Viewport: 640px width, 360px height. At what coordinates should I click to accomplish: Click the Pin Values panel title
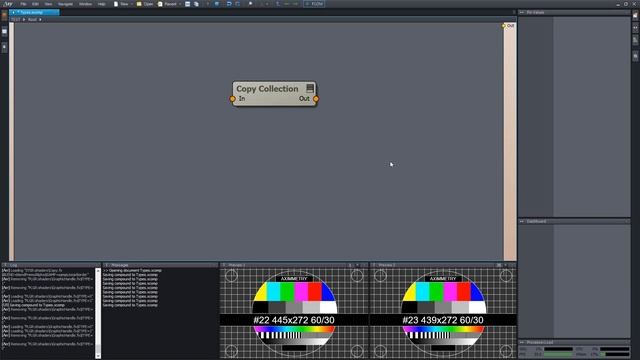pos(535,13)
